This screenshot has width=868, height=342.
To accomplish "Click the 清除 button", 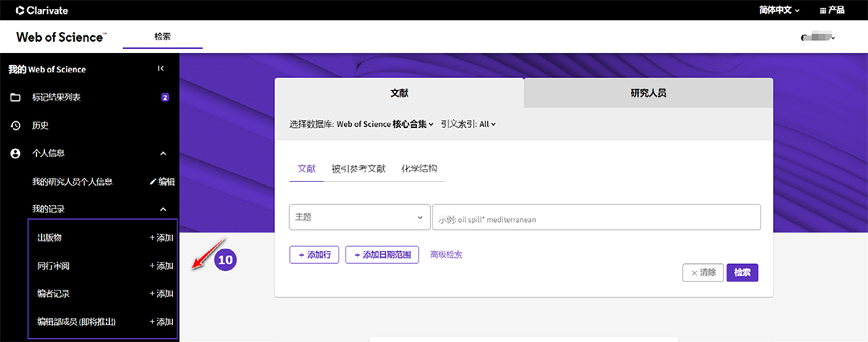I will pyautogui.click(x=703, y=273).
